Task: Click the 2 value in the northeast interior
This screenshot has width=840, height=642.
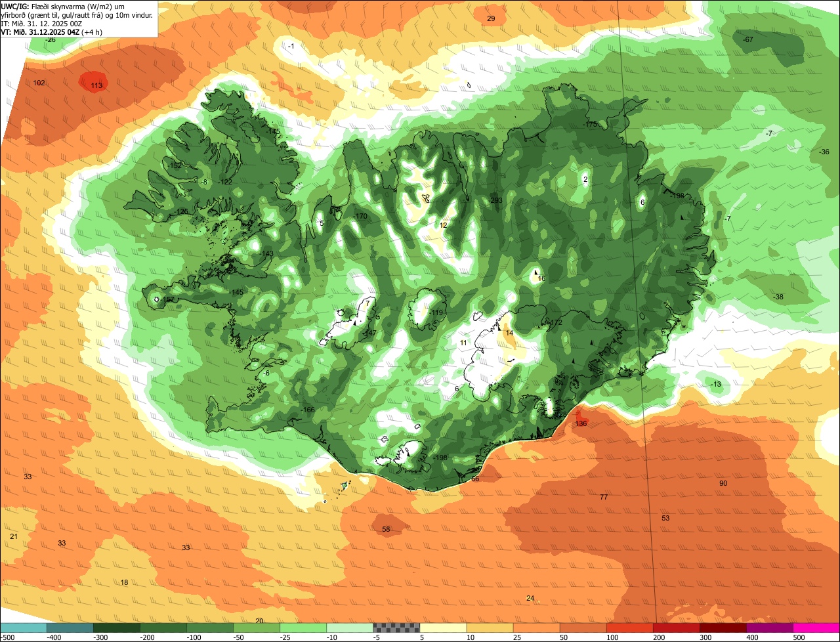Action: click(585, 179)
